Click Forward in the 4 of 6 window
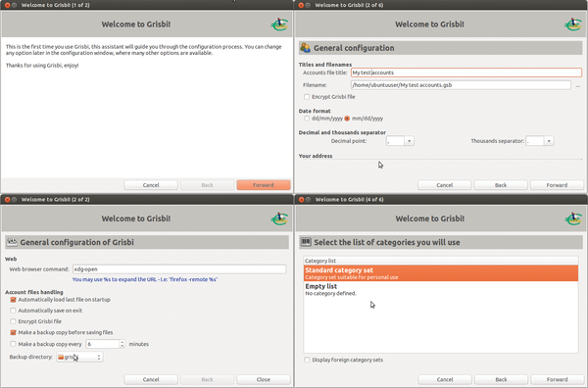The image size is (588, 388). tap(558, 379)
